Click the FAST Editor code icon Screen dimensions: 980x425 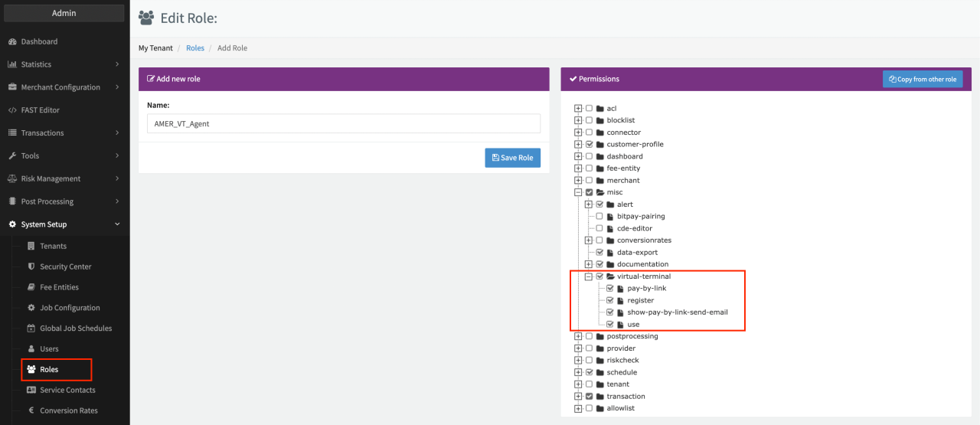[12, 110]
